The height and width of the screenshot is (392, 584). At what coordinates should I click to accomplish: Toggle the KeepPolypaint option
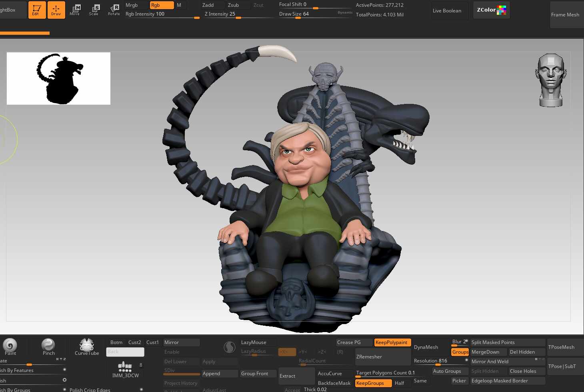(392, 342)
